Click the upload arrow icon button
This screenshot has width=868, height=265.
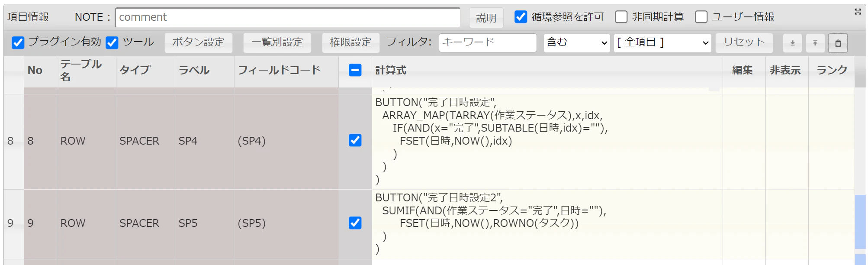coord(815,43)
